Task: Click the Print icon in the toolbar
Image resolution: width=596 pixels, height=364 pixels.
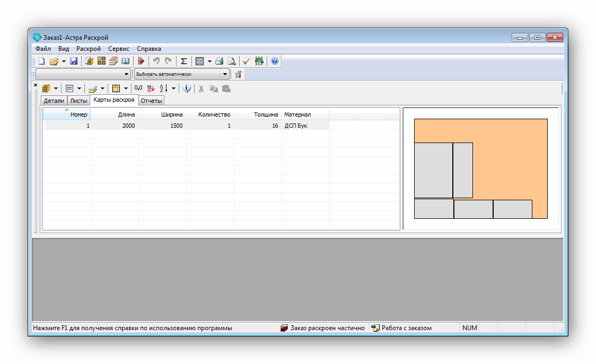Action: click(x=220, y=61)
